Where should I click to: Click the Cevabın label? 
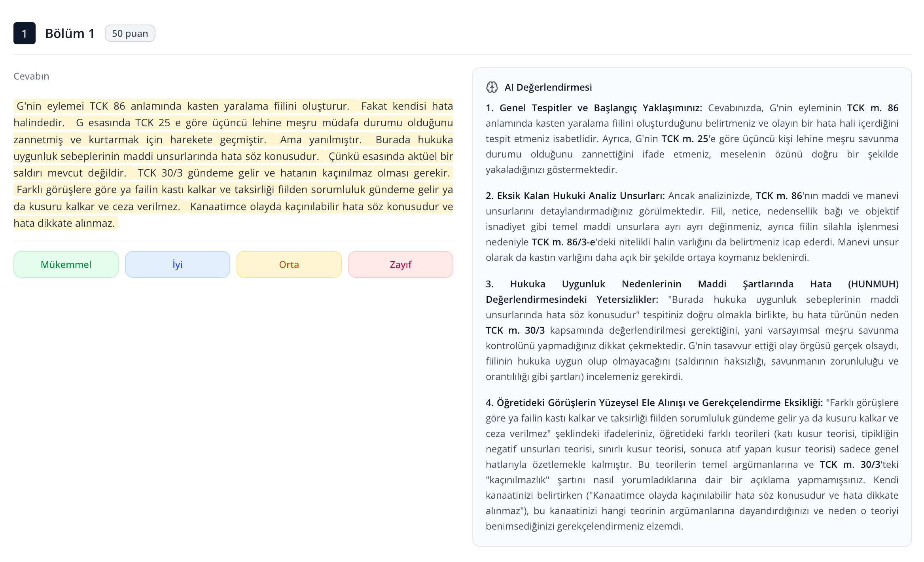pos(31,76)
